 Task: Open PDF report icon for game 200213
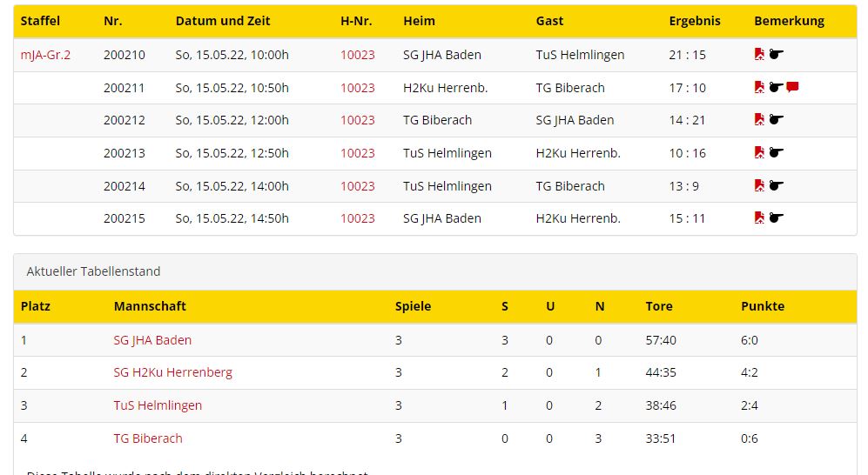759,152
